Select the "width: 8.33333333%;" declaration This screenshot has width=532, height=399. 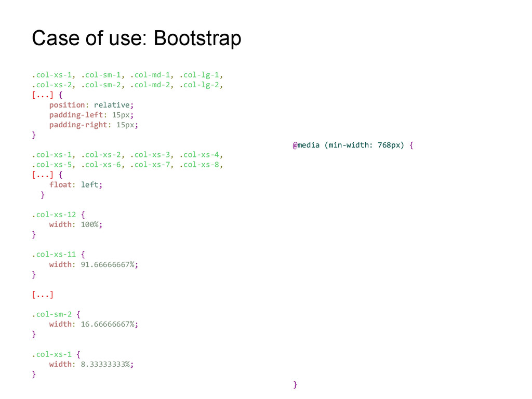pos(91,364)
